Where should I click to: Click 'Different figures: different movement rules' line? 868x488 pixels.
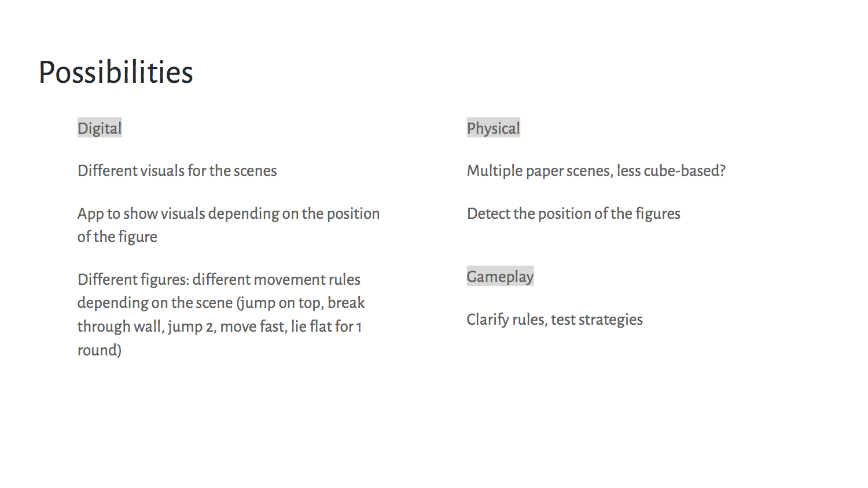pos(219,280)
